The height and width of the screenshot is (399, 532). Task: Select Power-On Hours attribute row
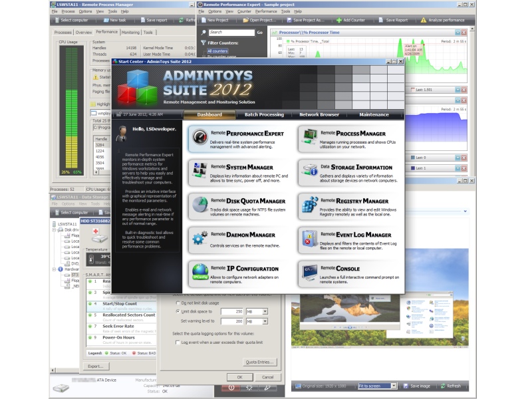[x=122, y=340]
